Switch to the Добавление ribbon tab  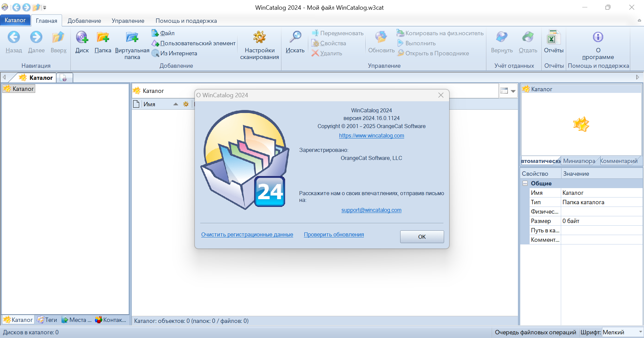[84, 21]
